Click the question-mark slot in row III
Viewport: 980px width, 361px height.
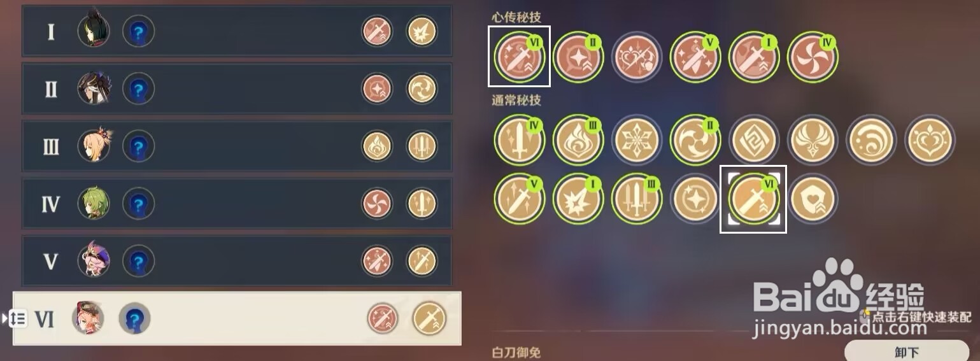[x=138, y=146]
